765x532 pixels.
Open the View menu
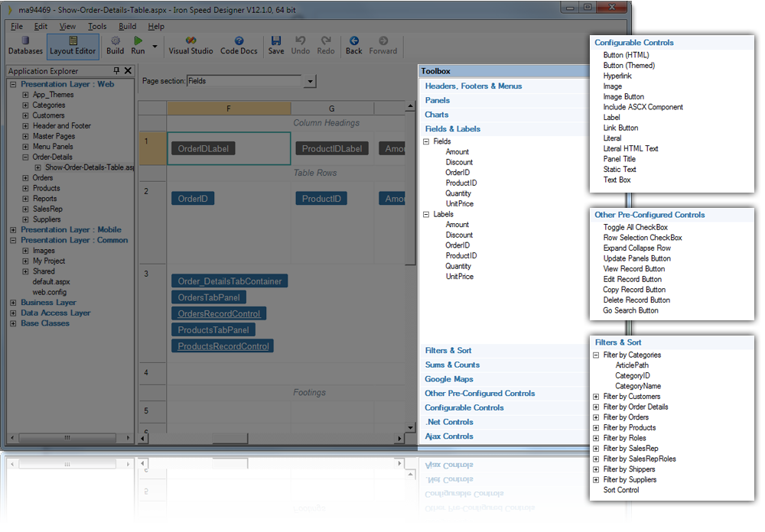pos(68,25)
